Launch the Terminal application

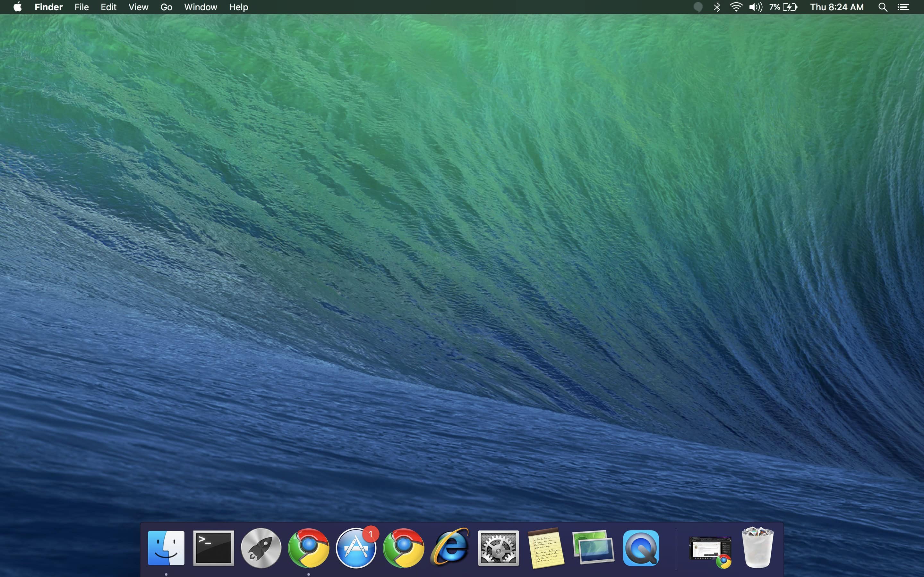point(213,547)
